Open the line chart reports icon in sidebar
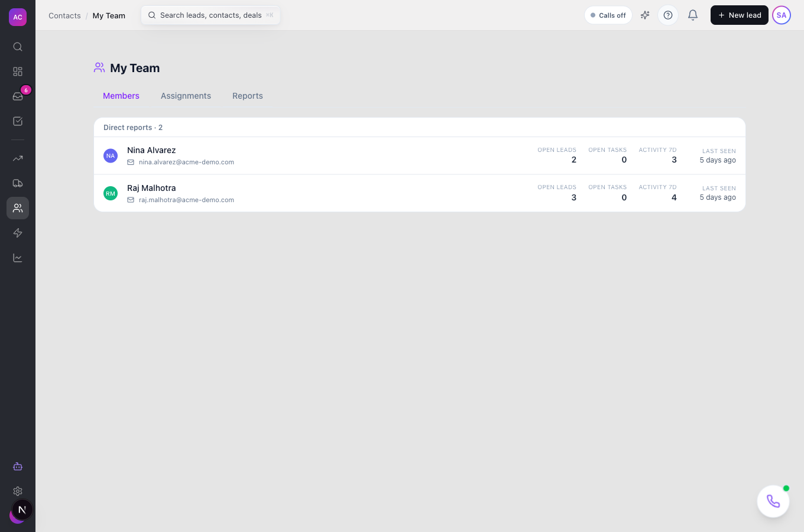 tap(18, 258)
